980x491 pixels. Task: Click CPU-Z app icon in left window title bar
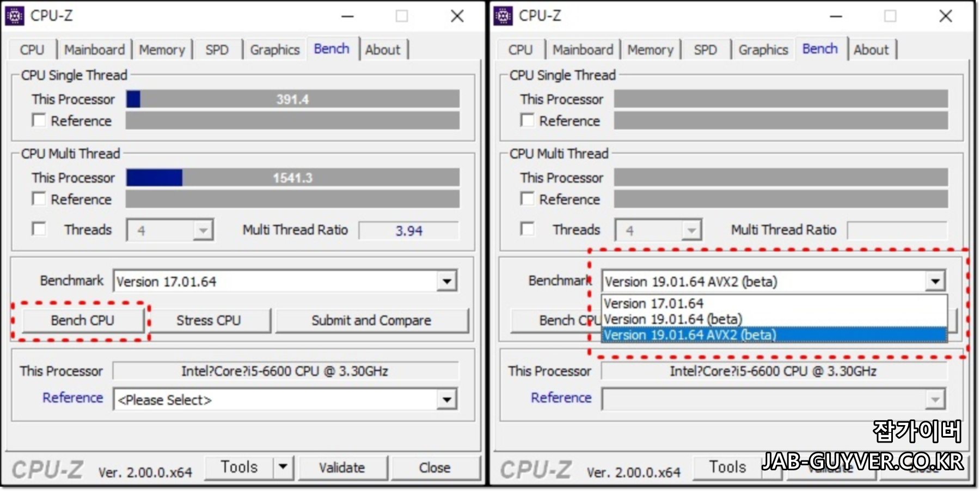(x=14, y=16)
